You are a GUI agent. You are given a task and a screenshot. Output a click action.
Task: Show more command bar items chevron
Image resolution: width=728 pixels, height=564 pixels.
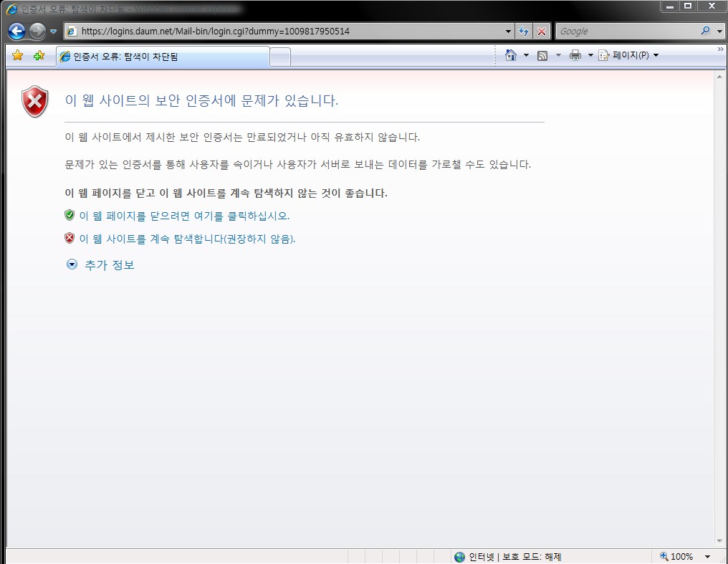pyautogui.click(x=720, y=49)
